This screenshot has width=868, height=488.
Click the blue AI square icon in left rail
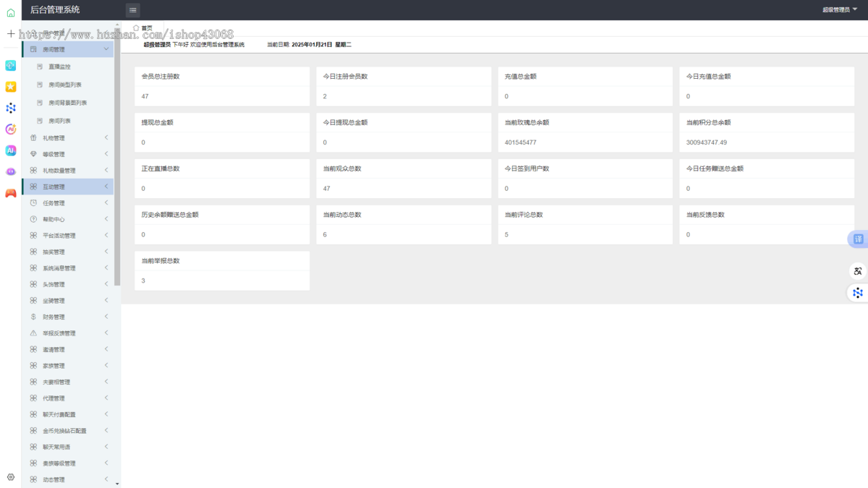point(11,150)
